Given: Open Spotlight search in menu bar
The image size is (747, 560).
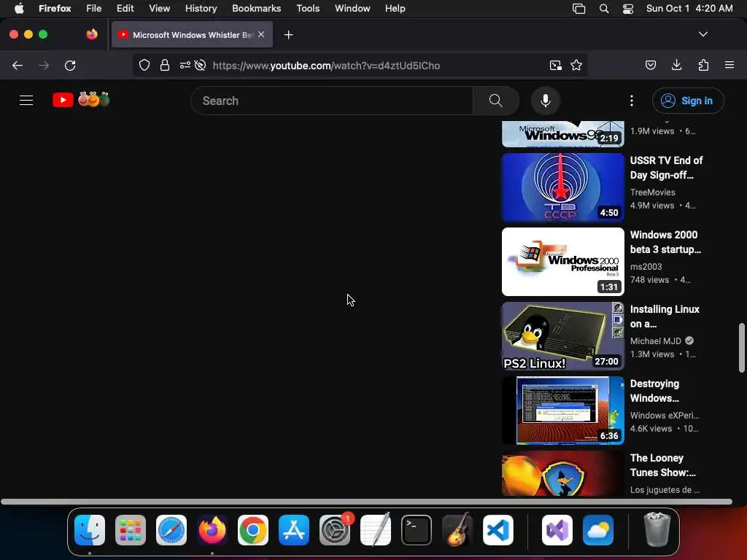Looking at the screenshot, I should pyautogui.click(x=603, y=9).
